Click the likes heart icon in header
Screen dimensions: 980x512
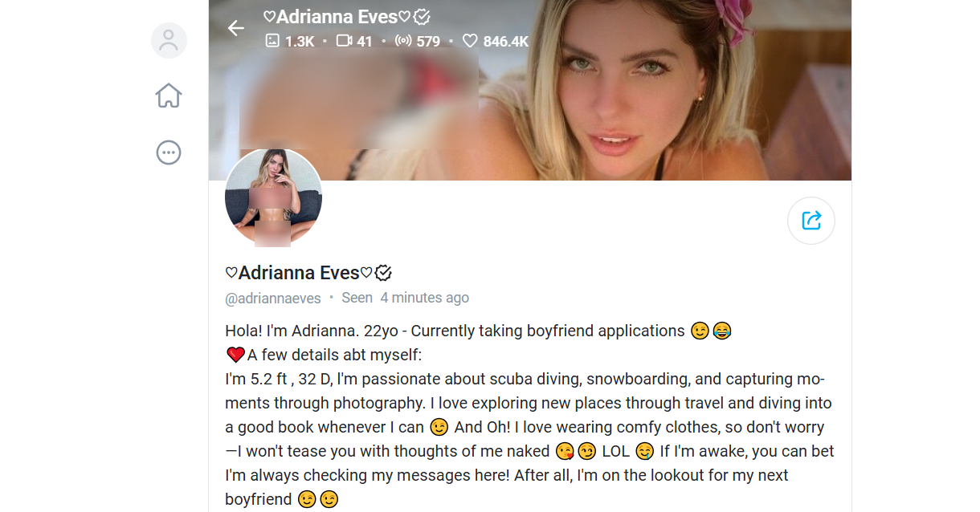(x=470, y=41)
